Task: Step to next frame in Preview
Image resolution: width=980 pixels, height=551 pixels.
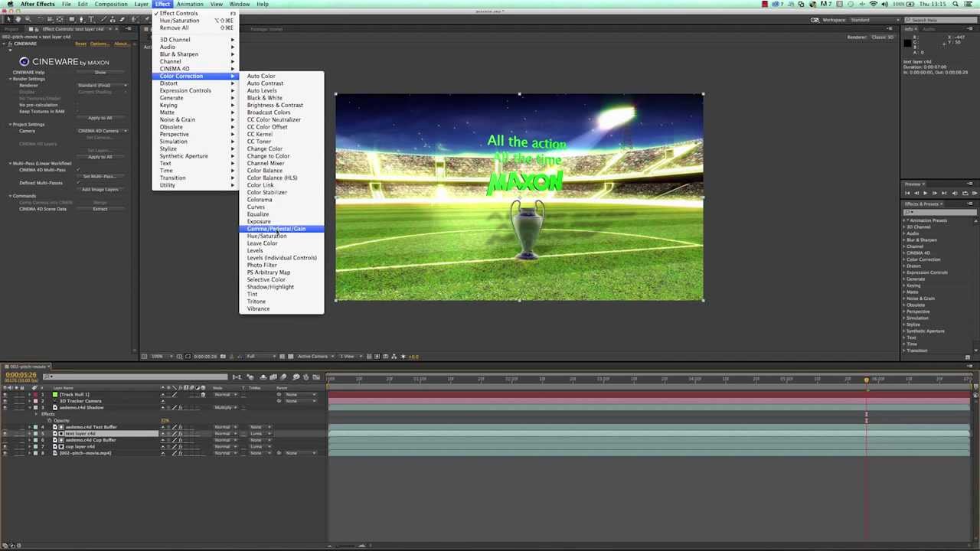Action: [935, 193]
